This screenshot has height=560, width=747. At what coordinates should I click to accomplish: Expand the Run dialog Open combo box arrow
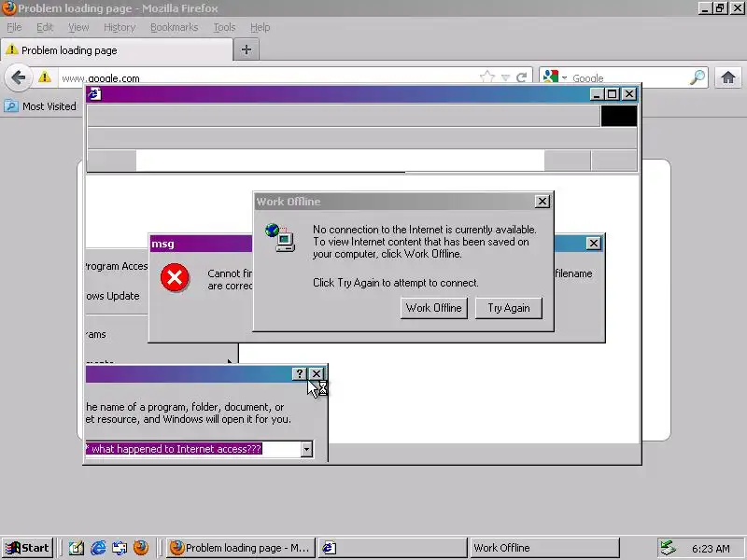coord(306,449)
